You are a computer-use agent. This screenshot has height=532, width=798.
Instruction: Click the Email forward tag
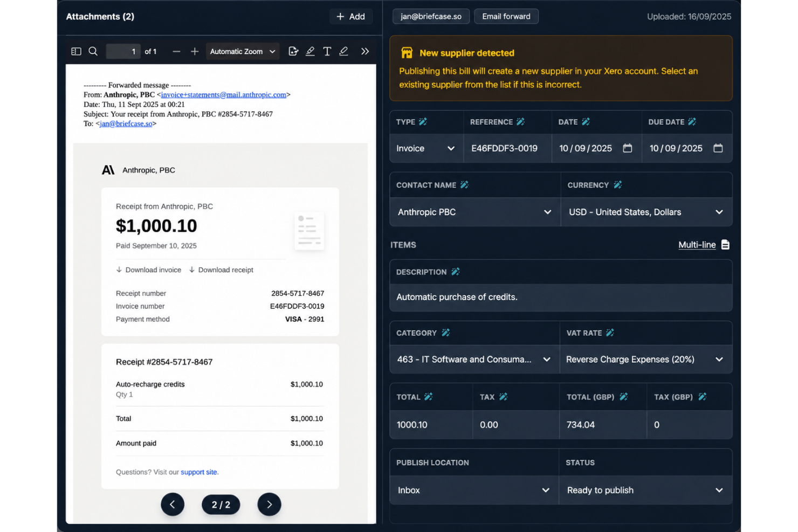pos(506,16)
